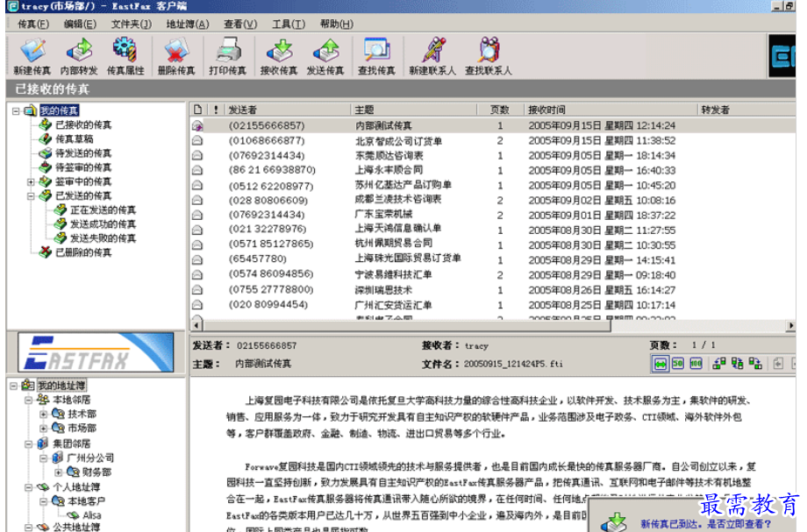Click the priority (!) column header
Viewport: 807px width, 532px height.
(x=216, y=110)
